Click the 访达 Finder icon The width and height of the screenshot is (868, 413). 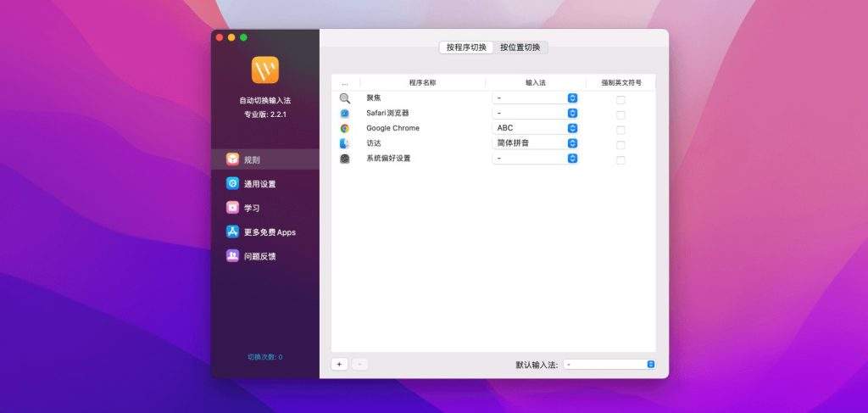coord(345,143)
